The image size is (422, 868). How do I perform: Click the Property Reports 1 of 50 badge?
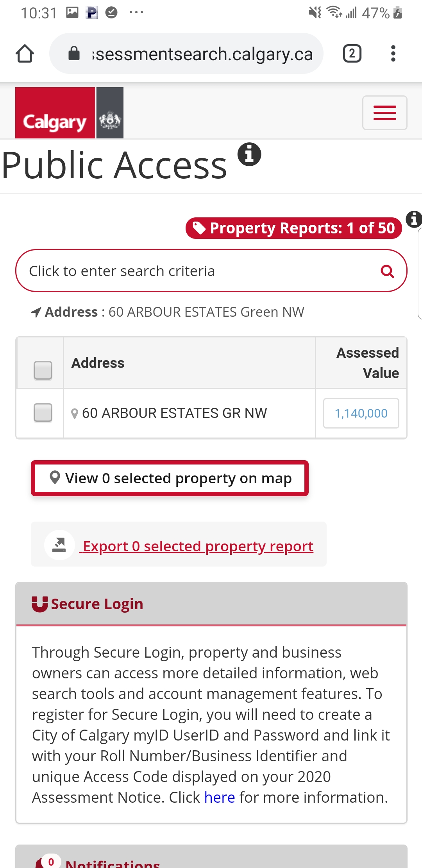(294, 228)
